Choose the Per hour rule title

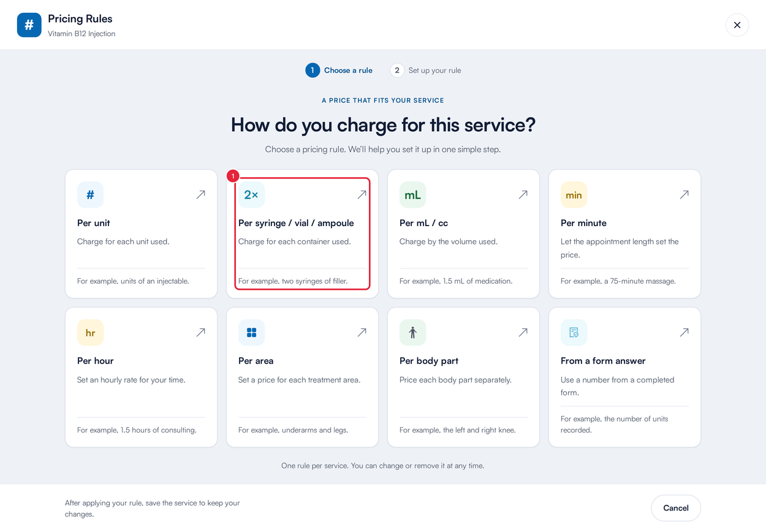point(96,361)
